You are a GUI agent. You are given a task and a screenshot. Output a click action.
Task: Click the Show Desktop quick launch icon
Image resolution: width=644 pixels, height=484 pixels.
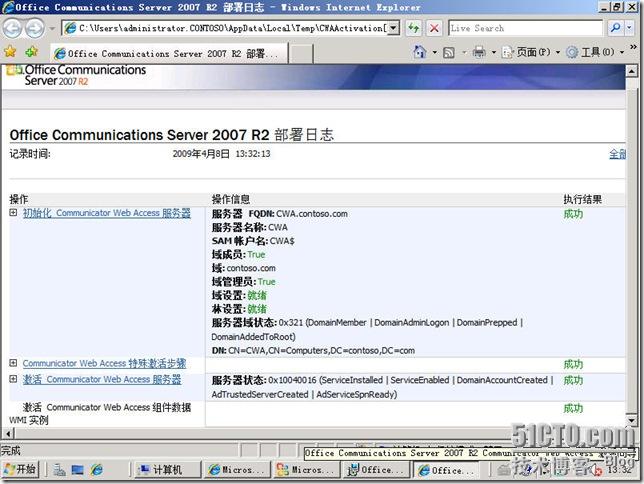click(x=78, y=470)
